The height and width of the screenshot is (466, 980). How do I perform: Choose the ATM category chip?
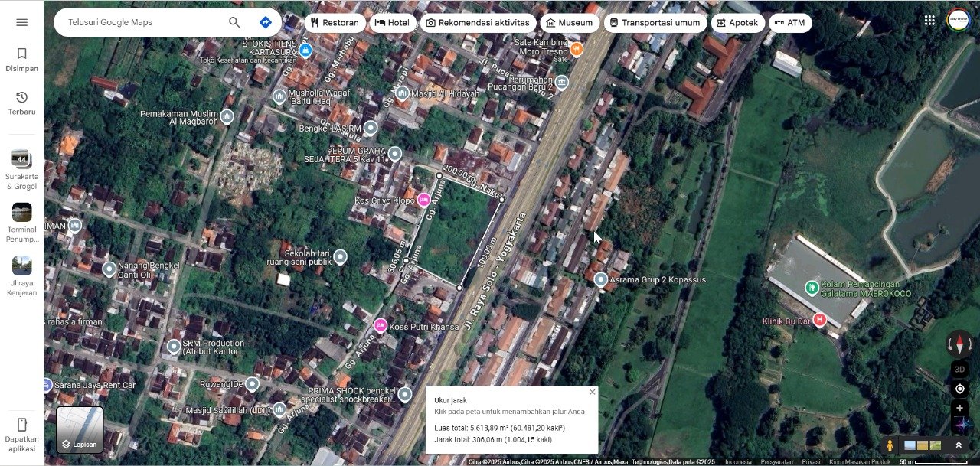(789, 23)
